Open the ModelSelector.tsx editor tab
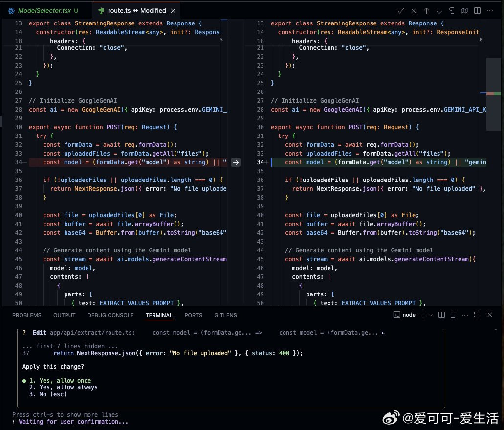Screen dimensions: 504x430 (47, 11)
